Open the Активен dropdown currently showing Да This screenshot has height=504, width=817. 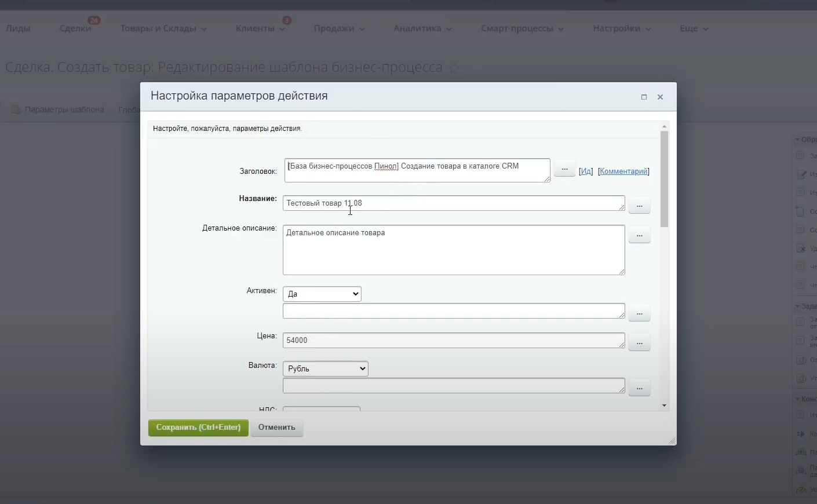tap(322, 294)
